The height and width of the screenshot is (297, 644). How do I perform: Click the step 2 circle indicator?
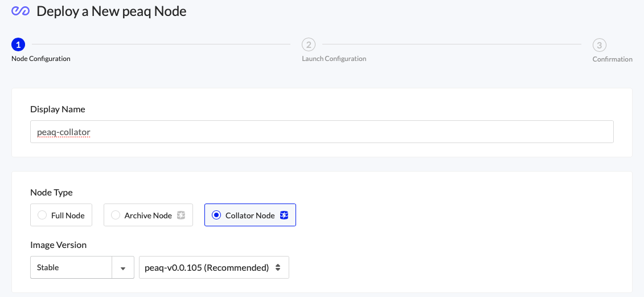(308, 44)
